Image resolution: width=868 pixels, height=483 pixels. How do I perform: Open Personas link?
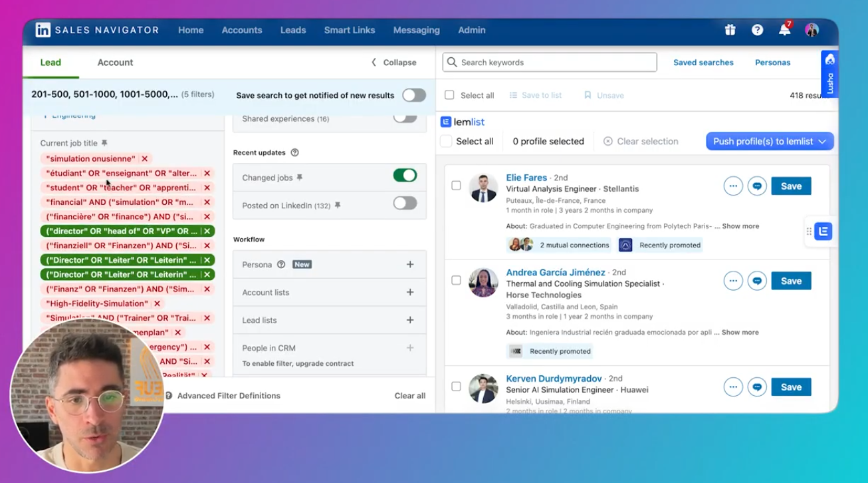pyautogui.click(x=772, y=63)
